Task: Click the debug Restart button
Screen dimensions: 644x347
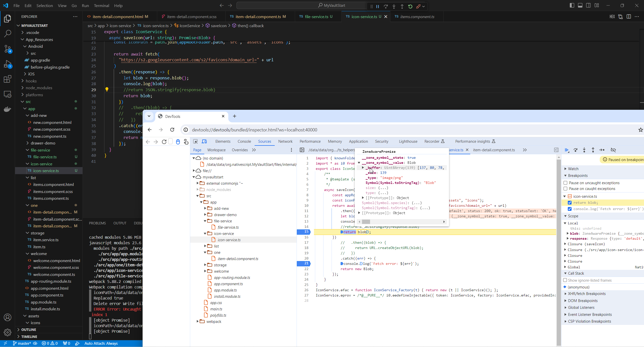Action: (410, 7)
